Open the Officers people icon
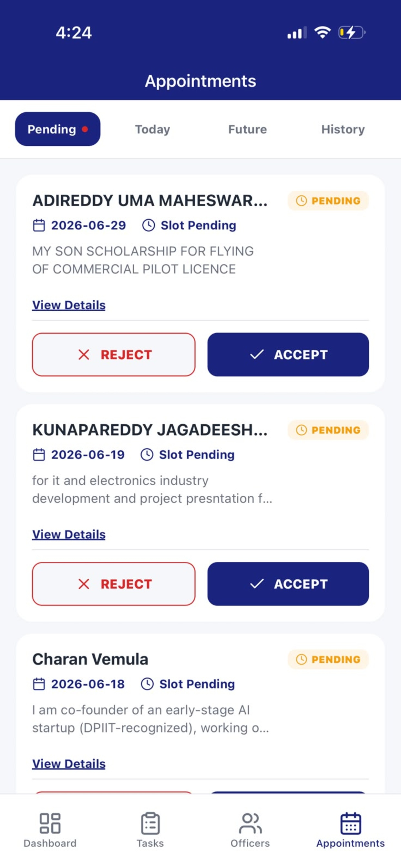Viewport: 401px width, 868px height. (x=250, y=823)
